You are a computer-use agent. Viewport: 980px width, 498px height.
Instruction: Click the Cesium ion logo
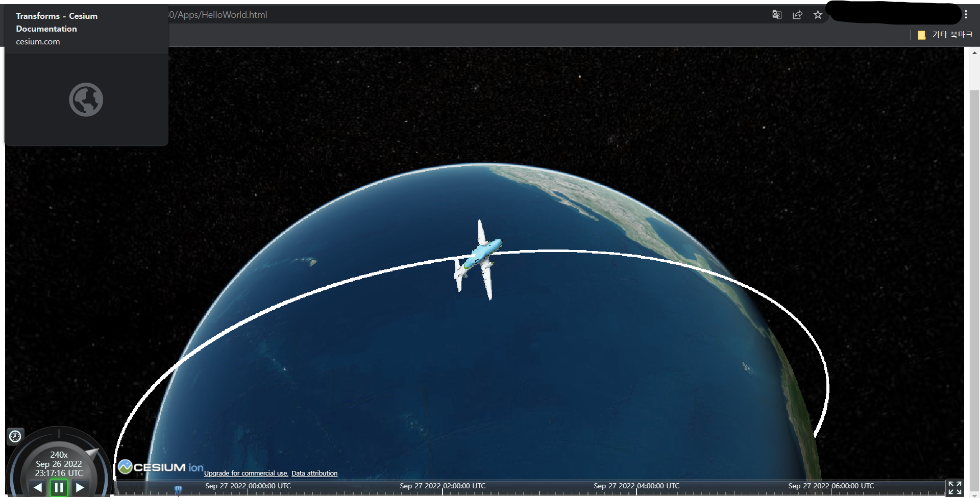coord(161,467)
